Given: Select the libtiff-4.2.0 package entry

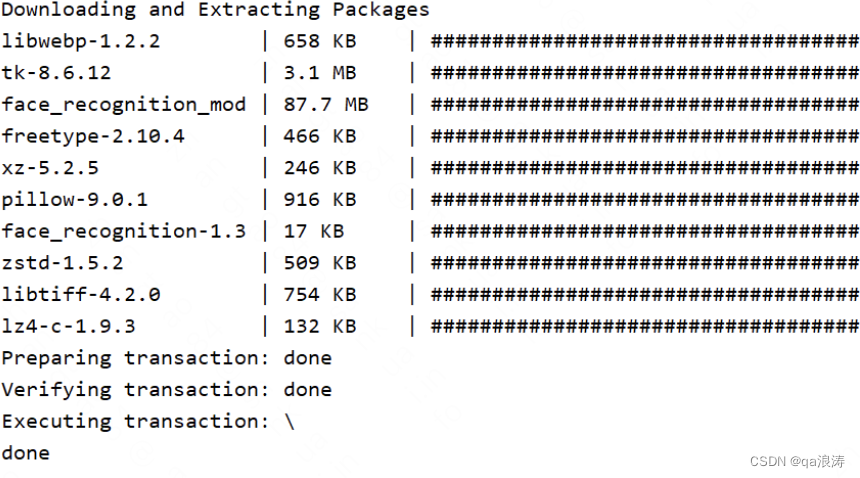Looking at the screenshot, I should click(81, 295).
